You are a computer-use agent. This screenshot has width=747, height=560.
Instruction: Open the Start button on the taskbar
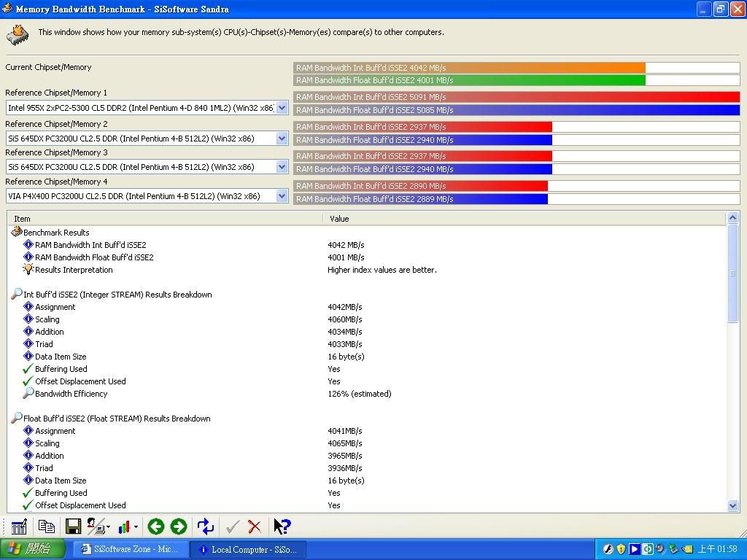click(x=32, y=549)
